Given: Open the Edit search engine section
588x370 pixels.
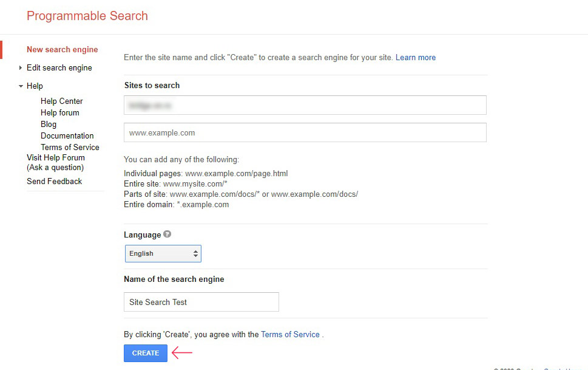Looking at the screenshot, I should click(59, 67).
